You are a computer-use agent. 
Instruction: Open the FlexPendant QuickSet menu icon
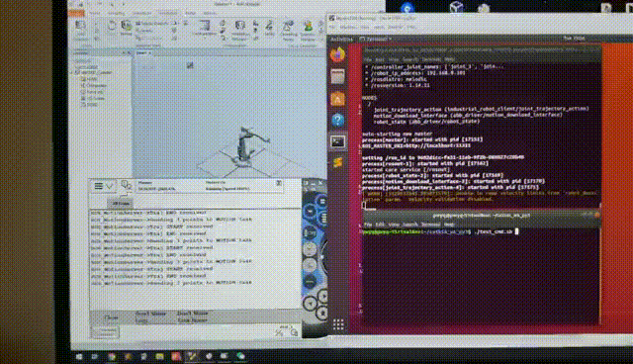tap(293, 332)
